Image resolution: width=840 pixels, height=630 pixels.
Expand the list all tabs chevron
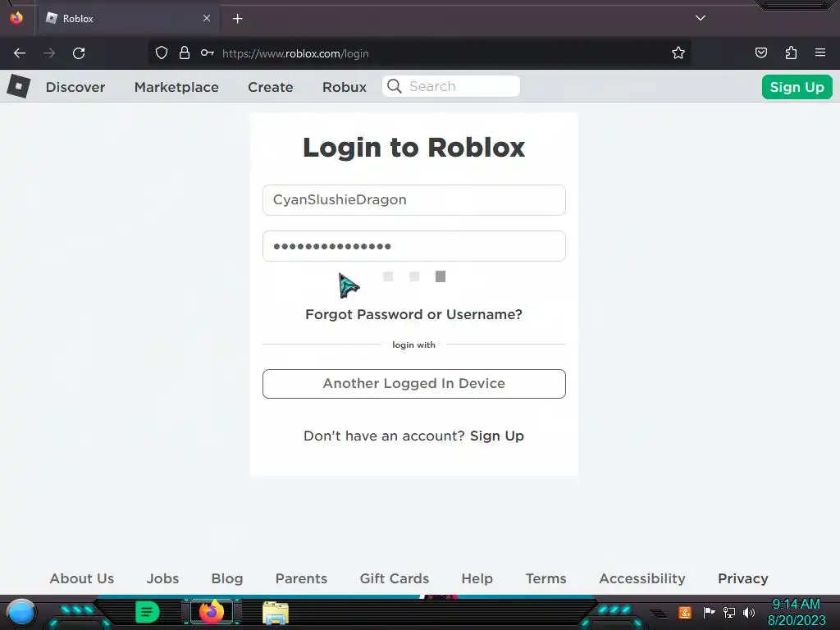point(701,18)
